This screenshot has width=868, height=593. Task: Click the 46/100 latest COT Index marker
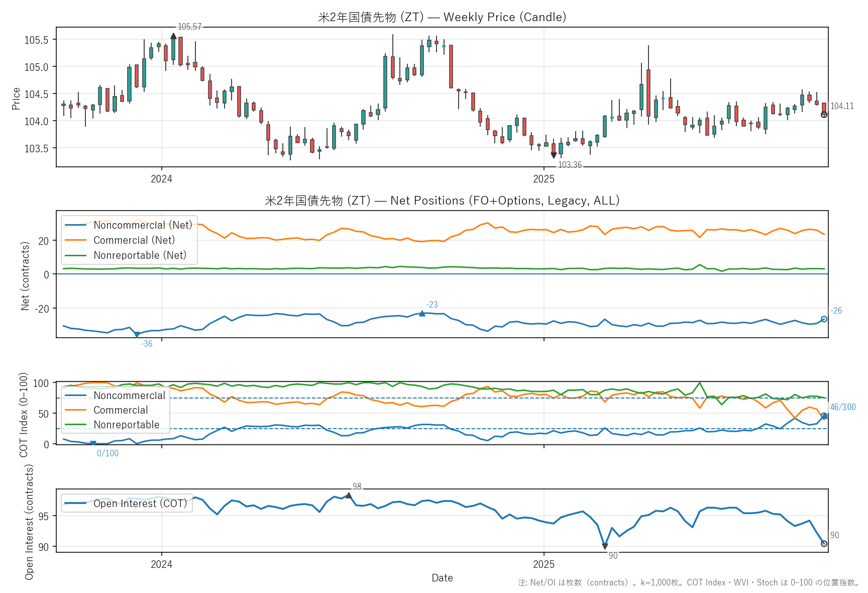tap(824, 416)
